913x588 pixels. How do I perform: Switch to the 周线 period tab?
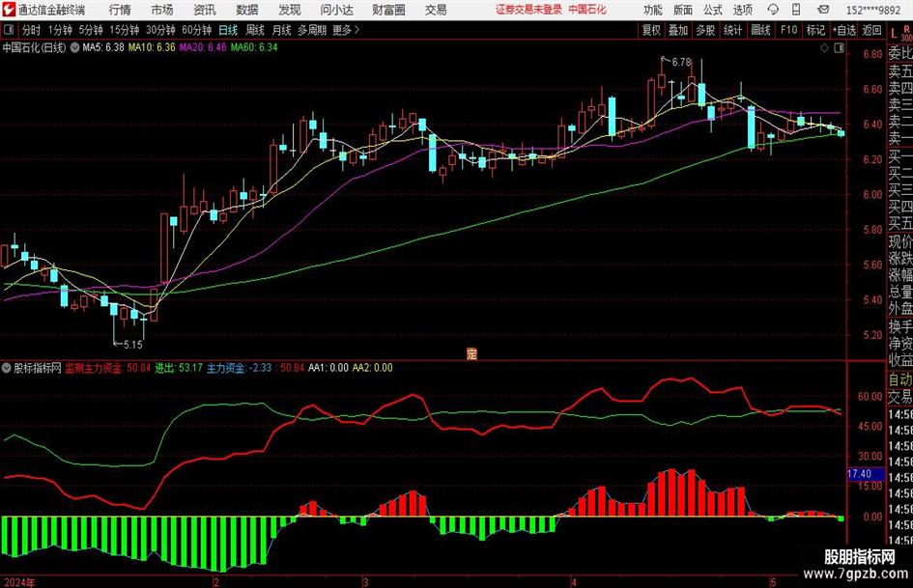(x=255, y=30)
